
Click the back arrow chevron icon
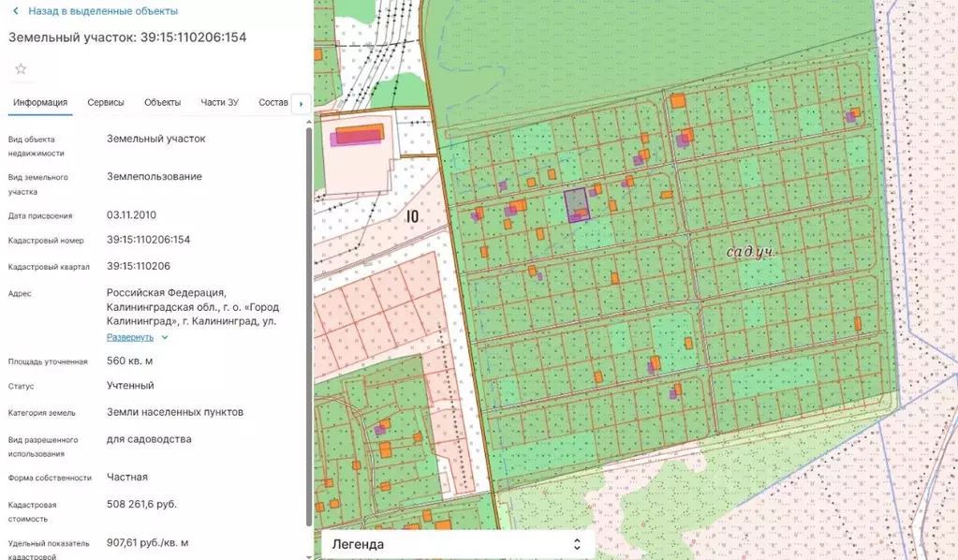[x=16, y=11]
